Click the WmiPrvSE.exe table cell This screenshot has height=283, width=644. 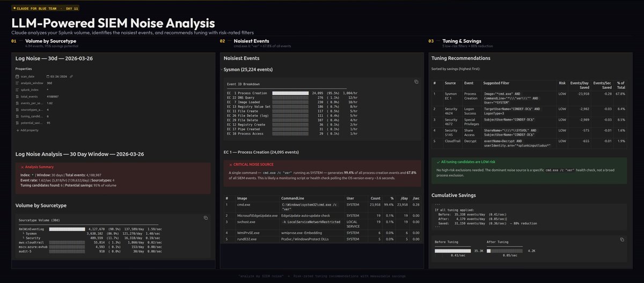click(257, 233)
